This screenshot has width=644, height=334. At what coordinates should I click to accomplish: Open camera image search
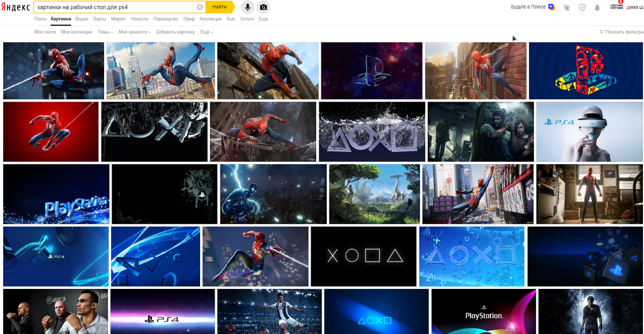pyautogui.click(x=264, y=7)
